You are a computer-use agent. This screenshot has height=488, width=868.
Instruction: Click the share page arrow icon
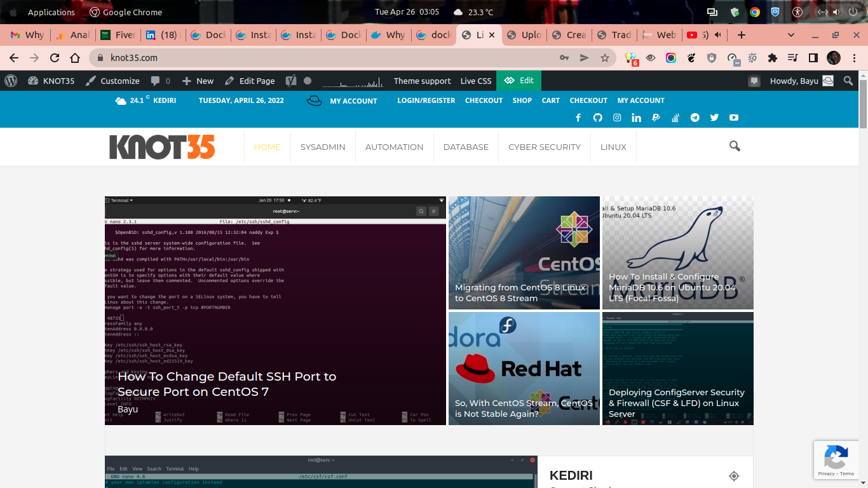click(x=584, y=58)
